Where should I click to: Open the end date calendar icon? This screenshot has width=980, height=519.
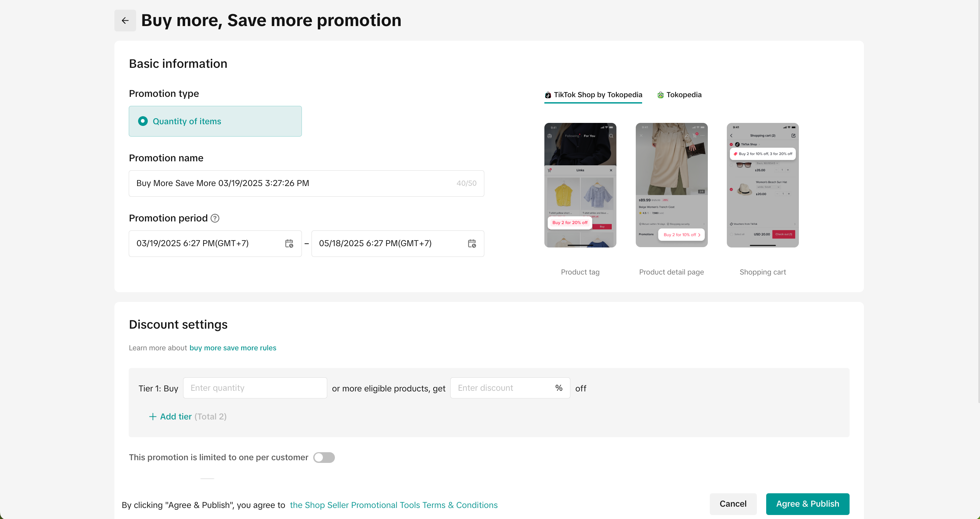coord(472,244)
